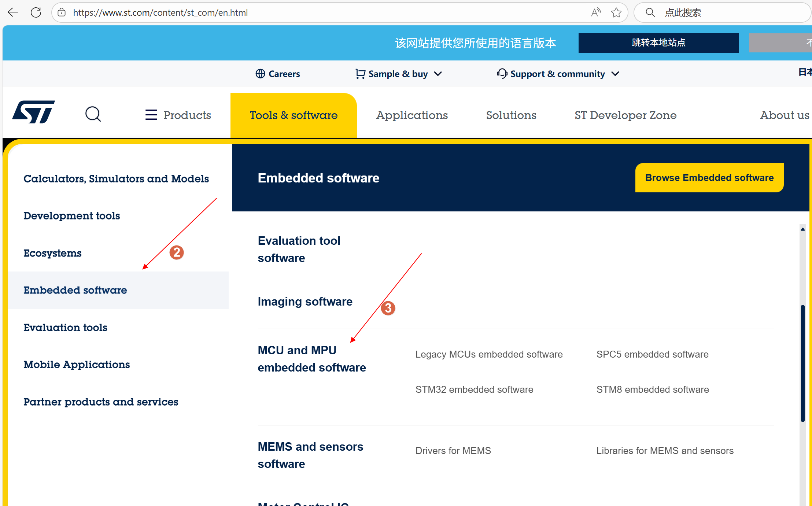Open Libraries for MEMS and sensors link
Image resolution: width=812 pixels, height=506 pixels.
[x=665, y=451]
